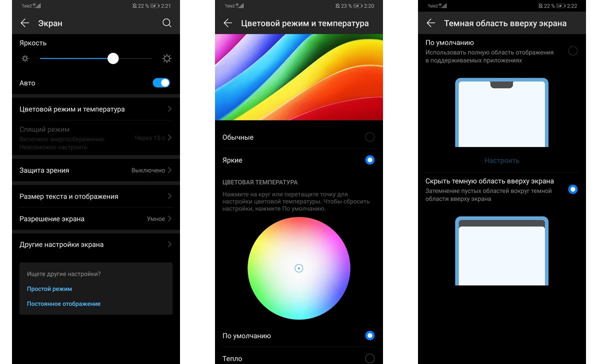The height and width of the screenshot is (364, 598).
Task: Open Защита зрения settings item
Action: point(95,170)
